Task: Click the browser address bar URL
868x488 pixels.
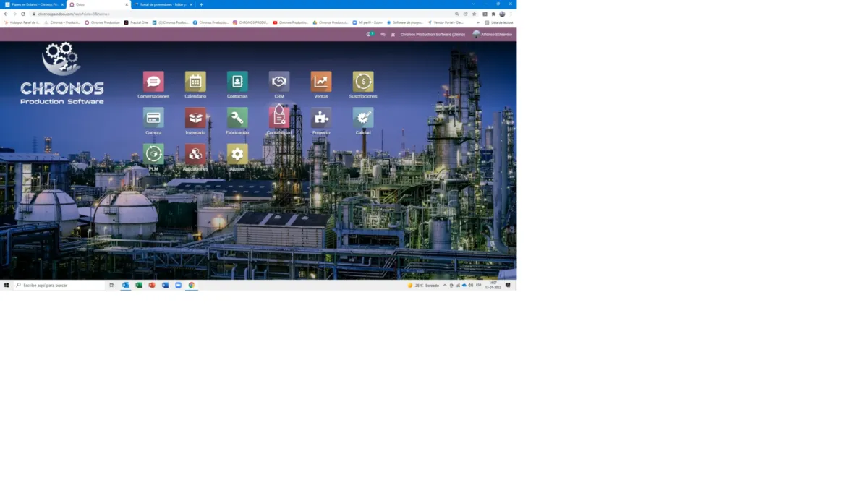Action: 74,14
